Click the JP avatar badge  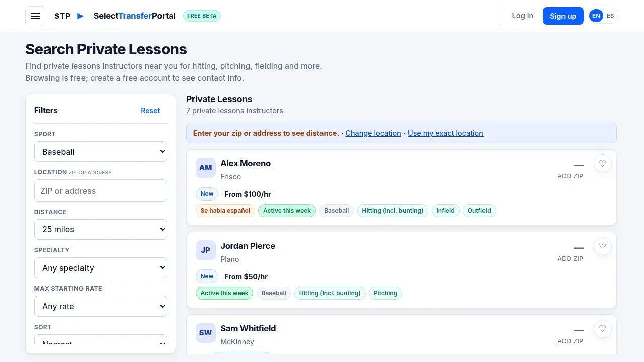click(x=206, y=250)
